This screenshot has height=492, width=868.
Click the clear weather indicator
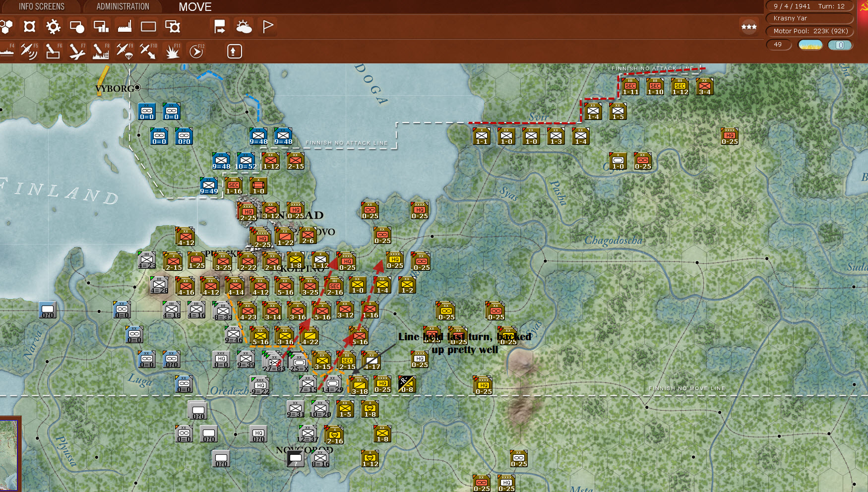click(x=810, y=45)
